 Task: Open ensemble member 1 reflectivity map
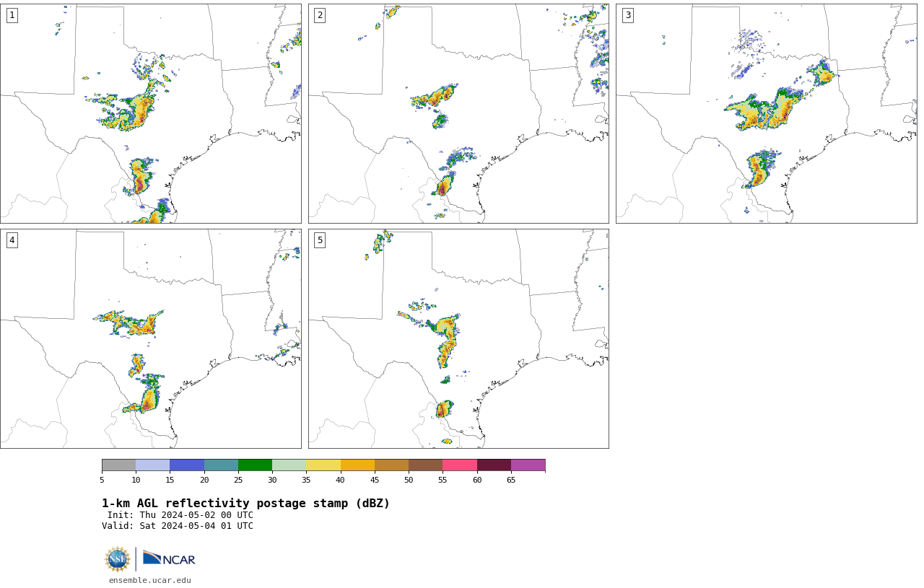click(x=150, y=113)
